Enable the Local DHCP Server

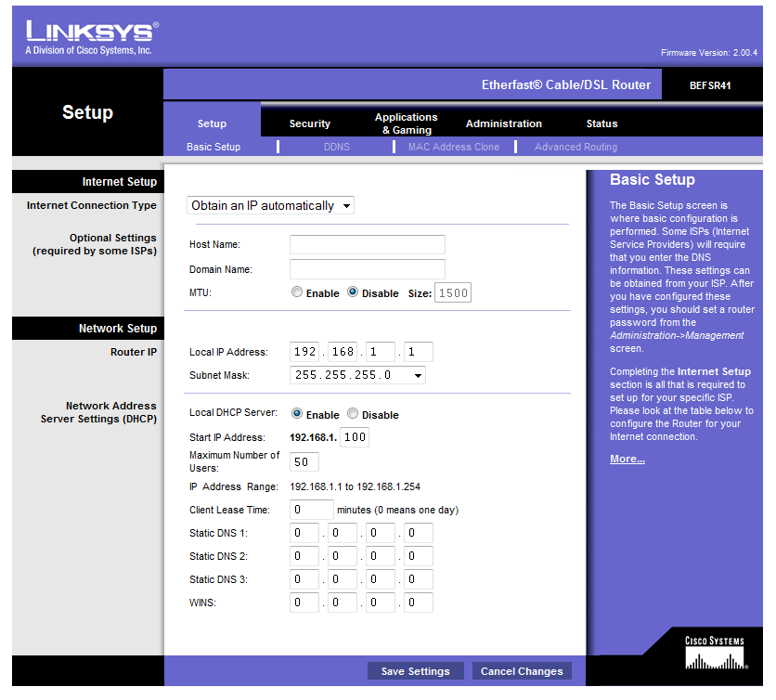(296, 413)
